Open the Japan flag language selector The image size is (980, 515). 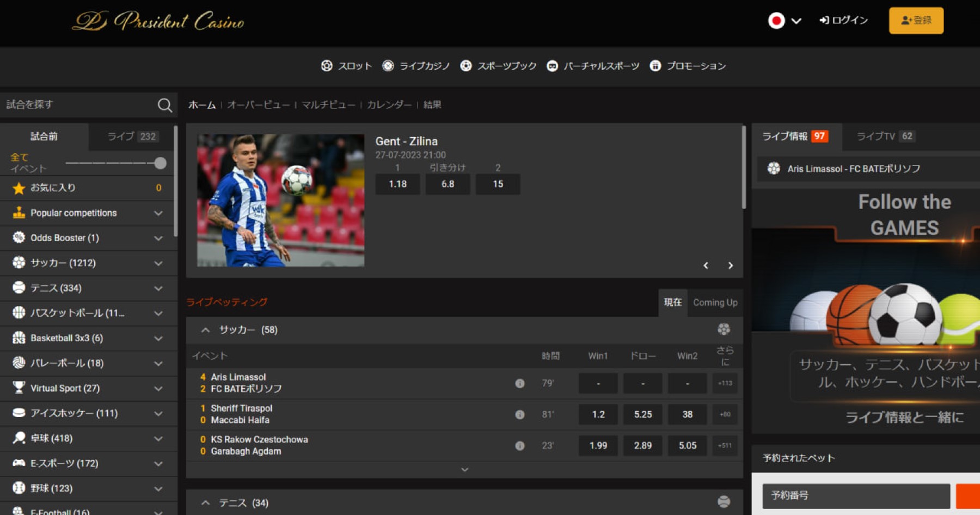785,21
